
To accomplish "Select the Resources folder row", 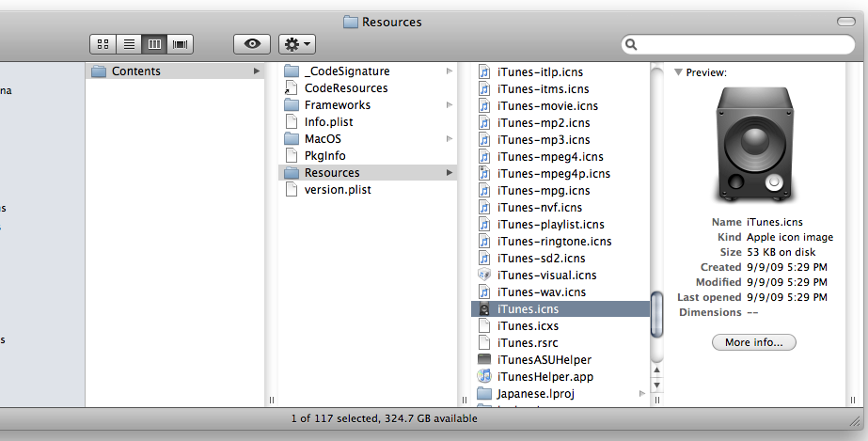I will (x=368, y=173).
